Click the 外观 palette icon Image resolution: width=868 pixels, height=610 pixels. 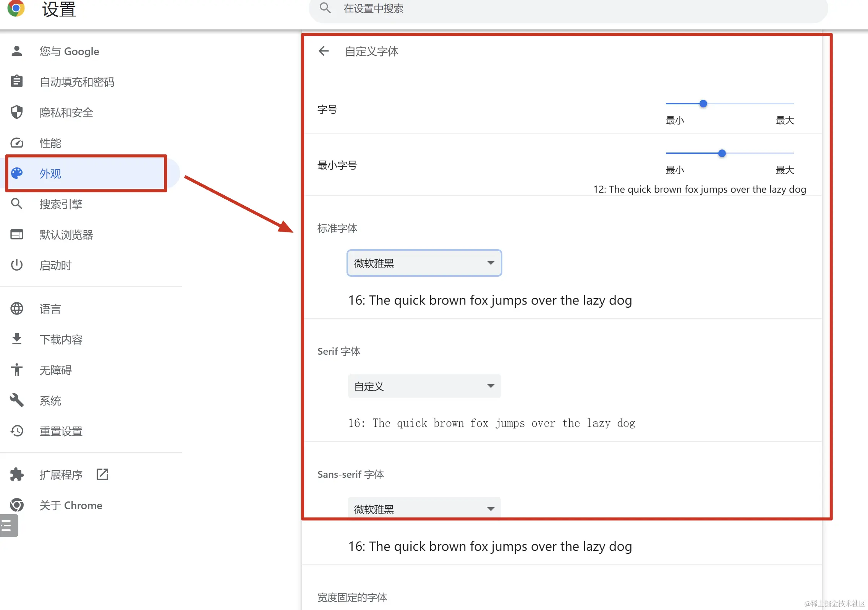tap(17, 173)
